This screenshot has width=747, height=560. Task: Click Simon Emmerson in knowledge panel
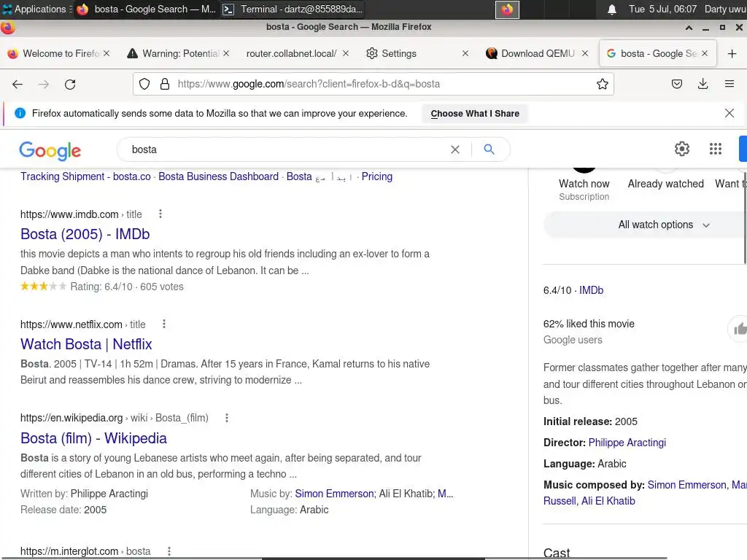687,485
